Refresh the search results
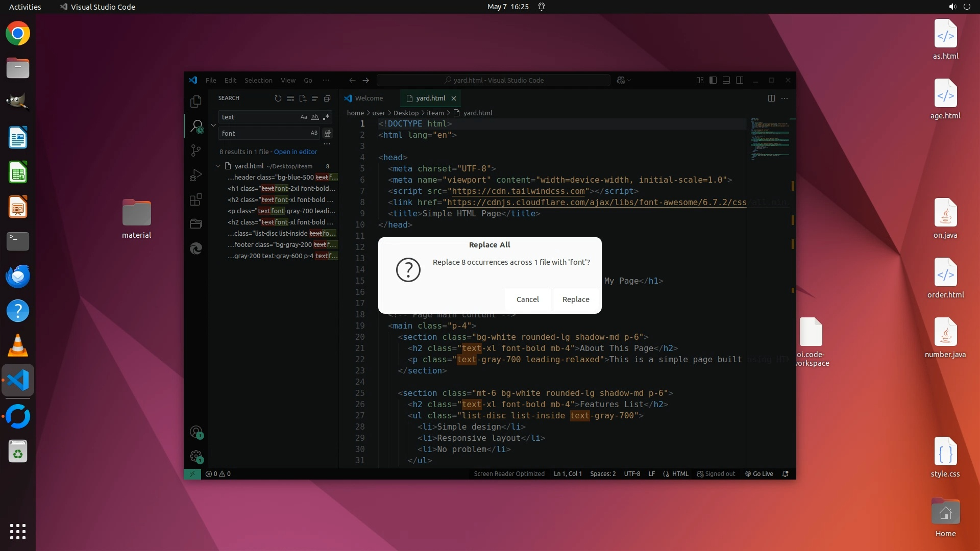Image resolution: width=980 pixels, height=551 pixels. 278,98
